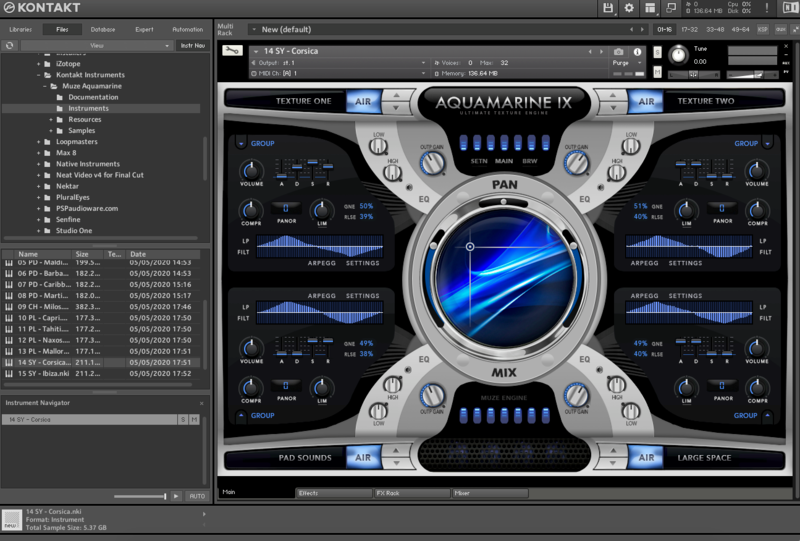This screenshot has height=541, width=800.
Task: Click the camera snapshot icon
Action: point(619,51)
